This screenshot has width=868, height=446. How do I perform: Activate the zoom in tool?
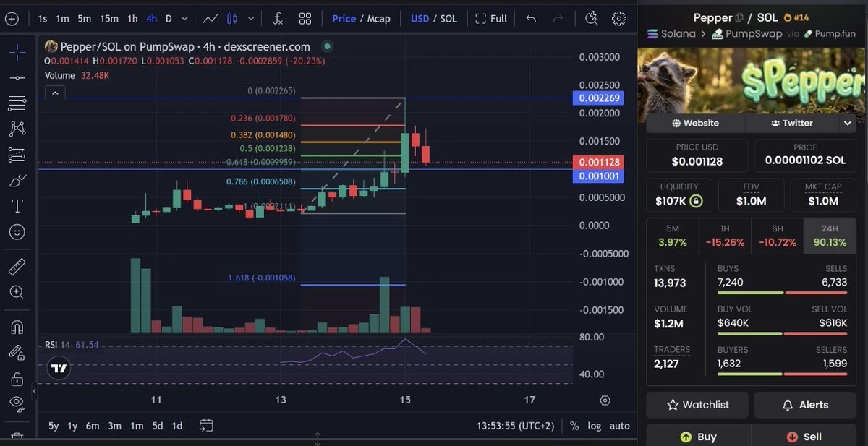click(17, 292)
